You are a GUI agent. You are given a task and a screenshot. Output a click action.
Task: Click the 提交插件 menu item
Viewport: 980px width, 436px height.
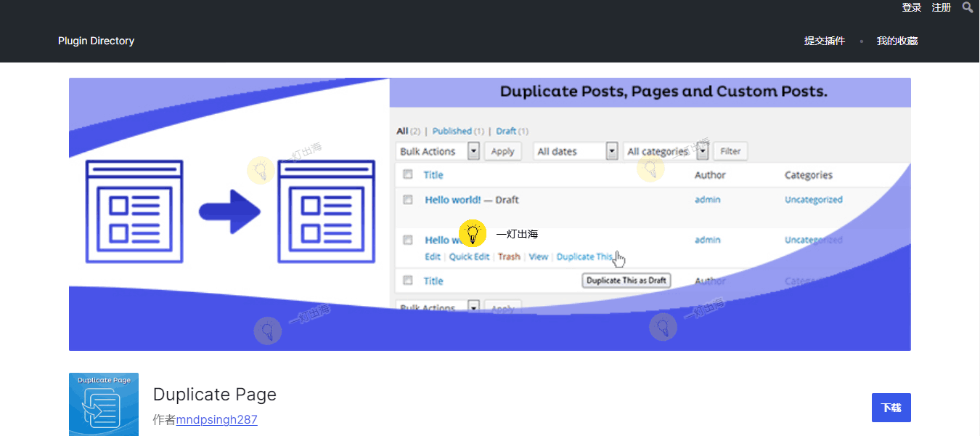824,41
